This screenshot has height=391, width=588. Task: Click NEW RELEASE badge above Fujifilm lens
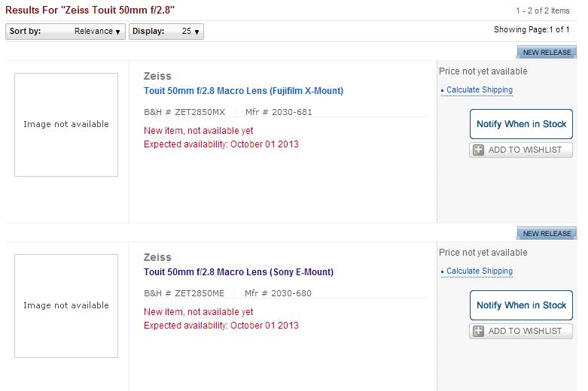point(547,53)
